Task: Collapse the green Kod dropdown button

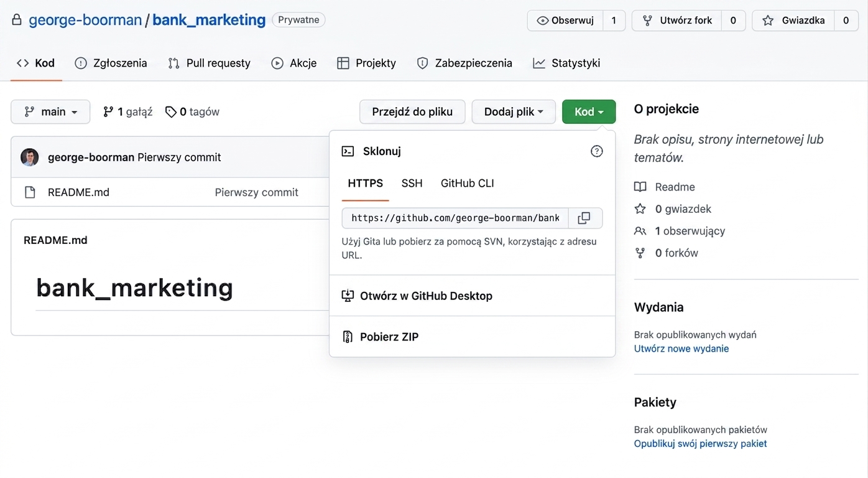Action: (x=589, y=112)
